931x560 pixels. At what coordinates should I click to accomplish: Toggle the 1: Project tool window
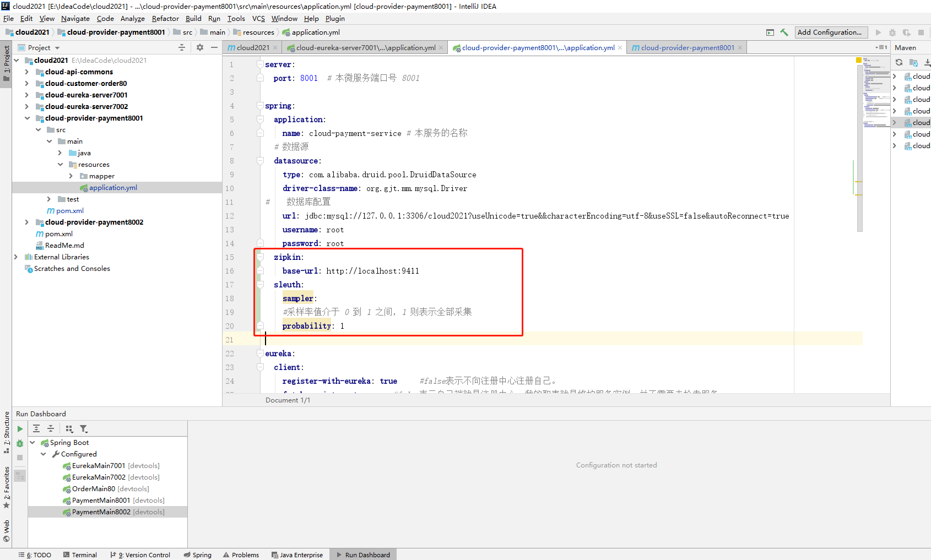click(6, 63)
